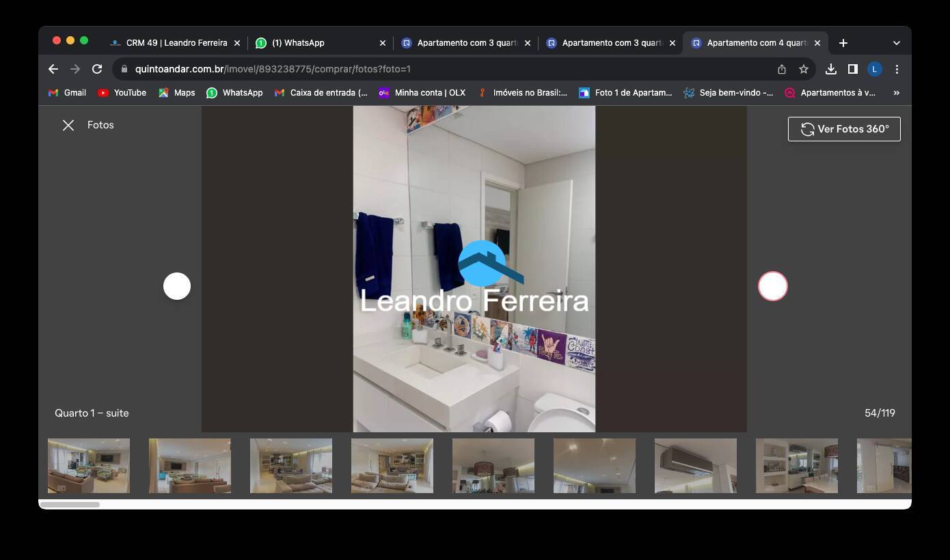The image size is (950, 560).
Task: Click the Quarto 1 – suite caption
Action: point(92,413)
